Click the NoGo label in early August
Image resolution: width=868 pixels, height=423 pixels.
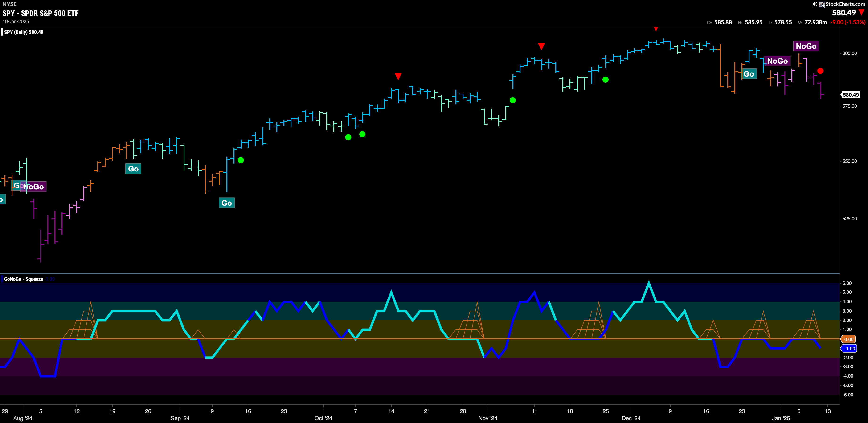[x=34, y=187]
